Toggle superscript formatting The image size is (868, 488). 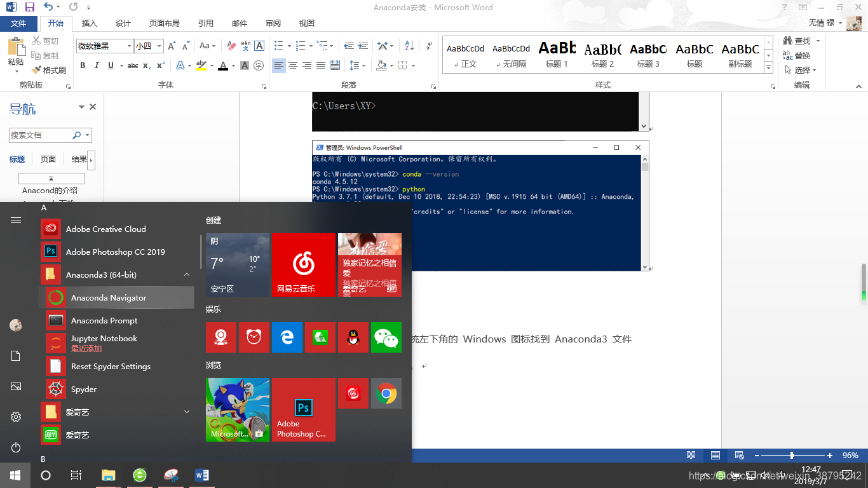point(161,65)
